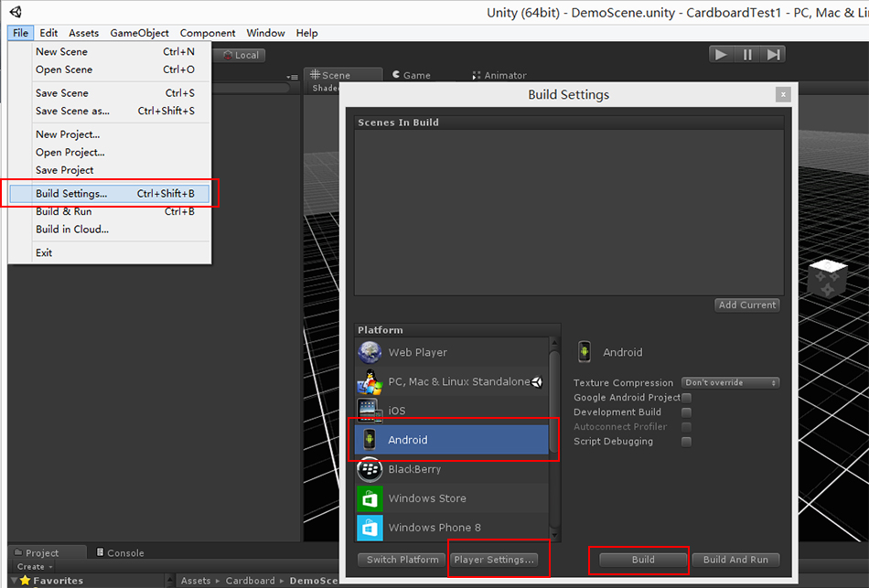Choose Save Scene from File menu
Screen dimensions: 869x588
[x=110, y=93]
